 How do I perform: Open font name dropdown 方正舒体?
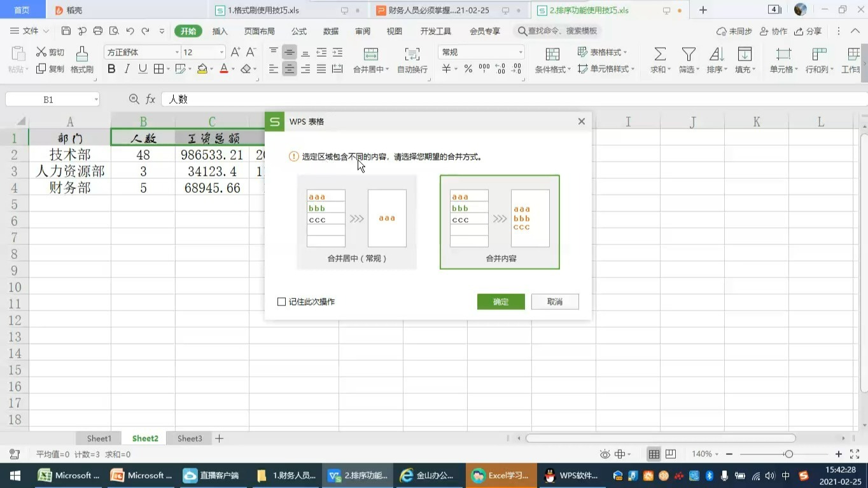pos(177,52)
